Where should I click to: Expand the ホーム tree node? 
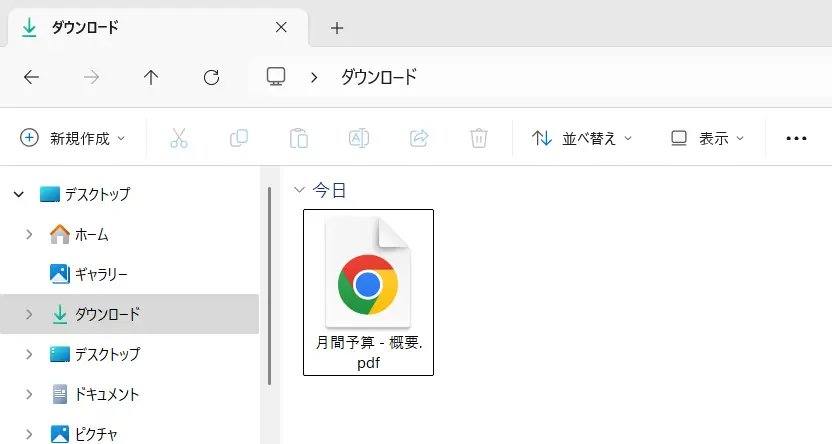coord(29,234)
